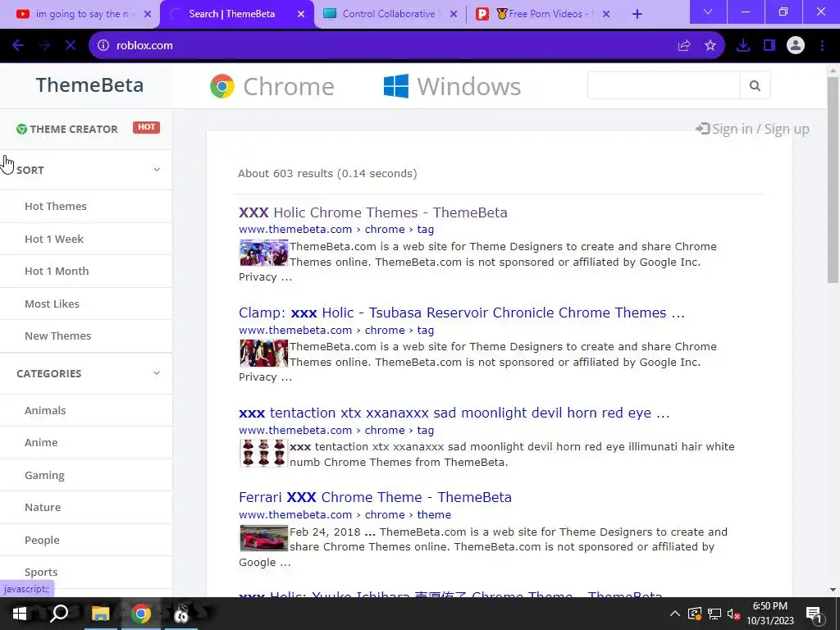Open the tab search dropdown chevron
Viewport: 840px width, 630px height.
point(708,11)
